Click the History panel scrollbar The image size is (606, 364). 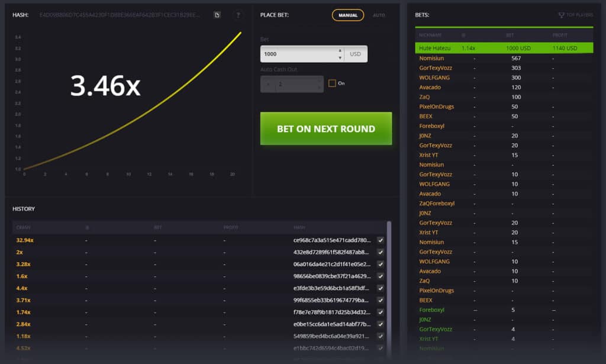(x=389, y=266)
